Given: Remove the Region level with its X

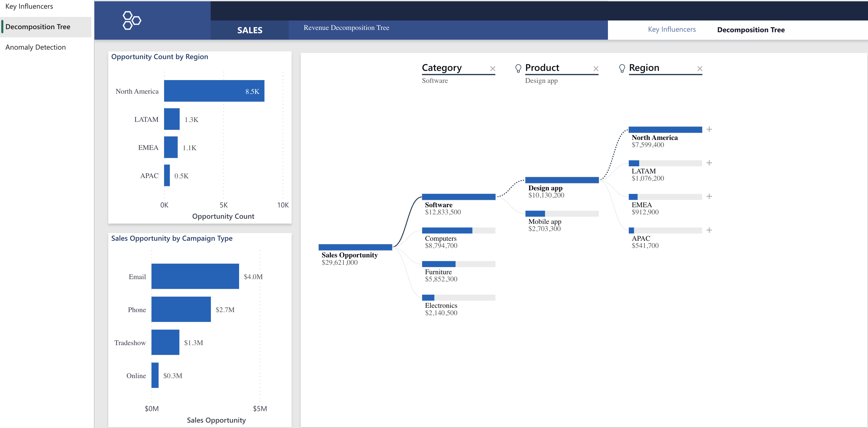Looking at the screenshot, I should (700, 69).
